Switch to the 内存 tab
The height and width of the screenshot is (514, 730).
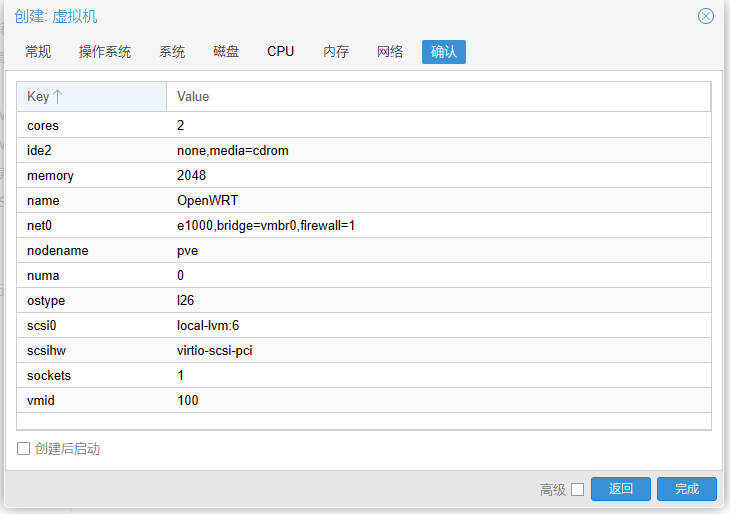(x=336, y=52)
